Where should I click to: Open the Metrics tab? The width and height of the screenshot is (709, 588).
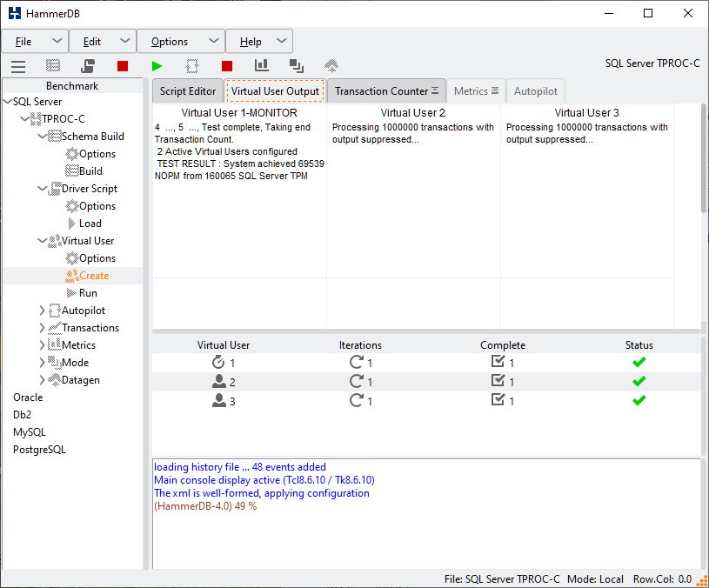tap(476, 90)
